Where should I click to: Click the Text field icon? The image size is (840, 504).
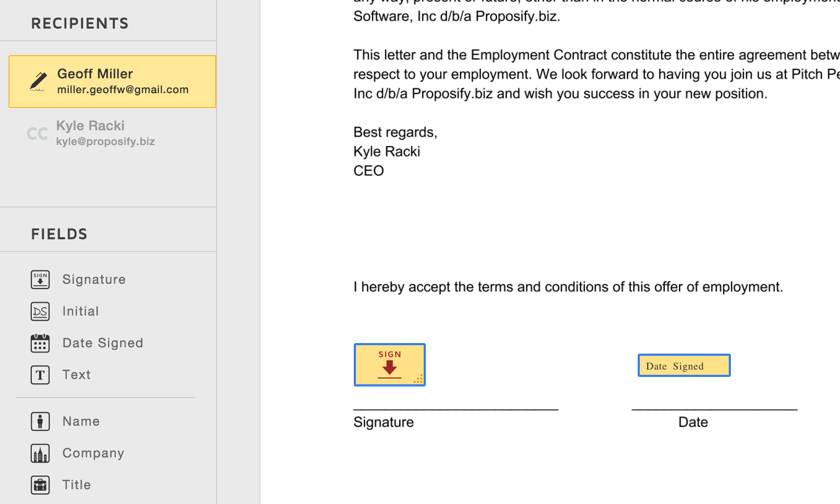[40, 375]
